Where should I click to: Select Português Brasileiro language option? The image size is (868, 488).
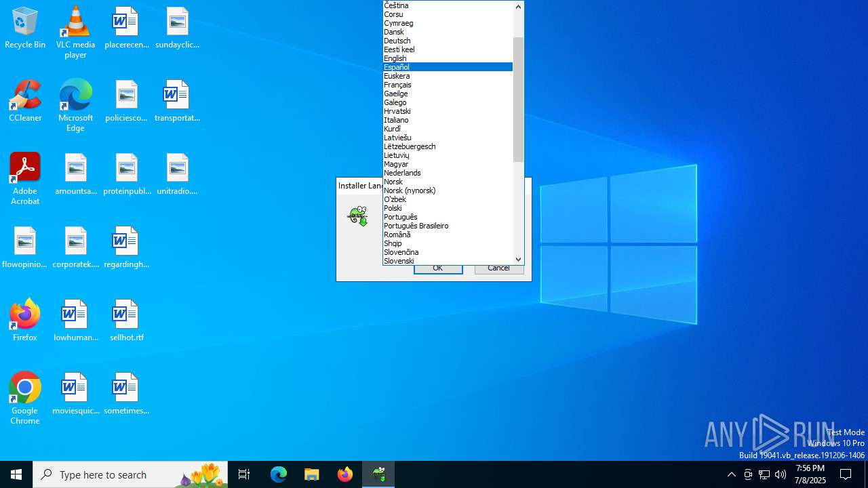coord(448,226)
